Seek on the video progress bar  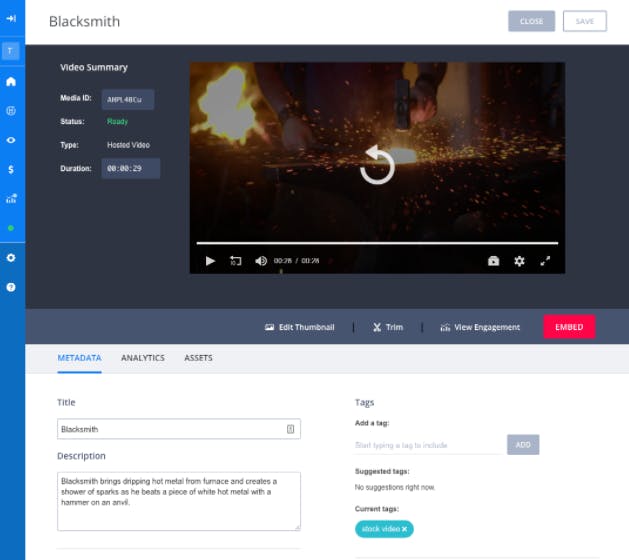tap(377, 243)
